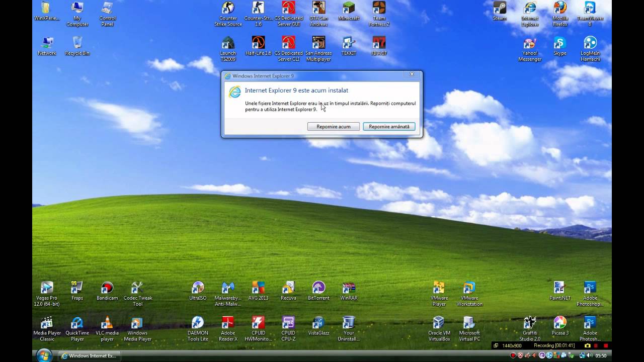Select the Launch TS2009 icon
This screenshot has height=362, width=644.
(228, 49)
